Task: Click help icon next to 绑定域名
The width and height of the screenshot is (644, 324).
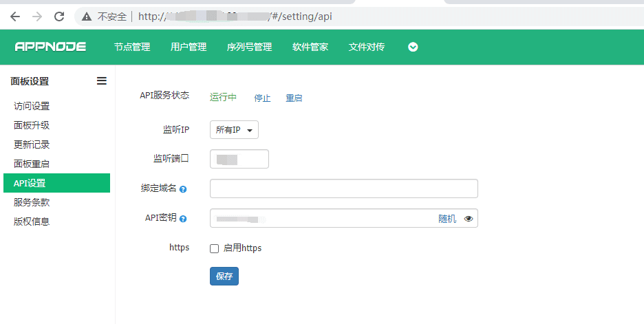Action: click(183, 189)
